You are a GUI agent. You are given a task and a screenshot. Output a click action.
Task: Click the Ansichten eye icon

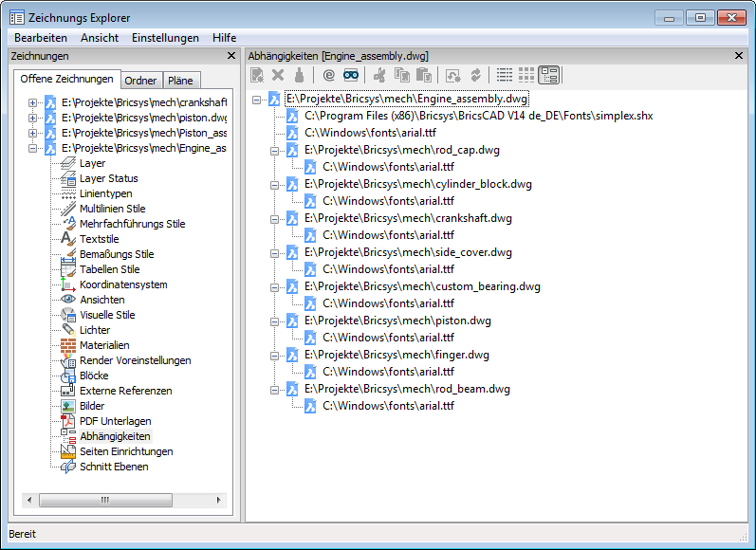pos(68,300)
